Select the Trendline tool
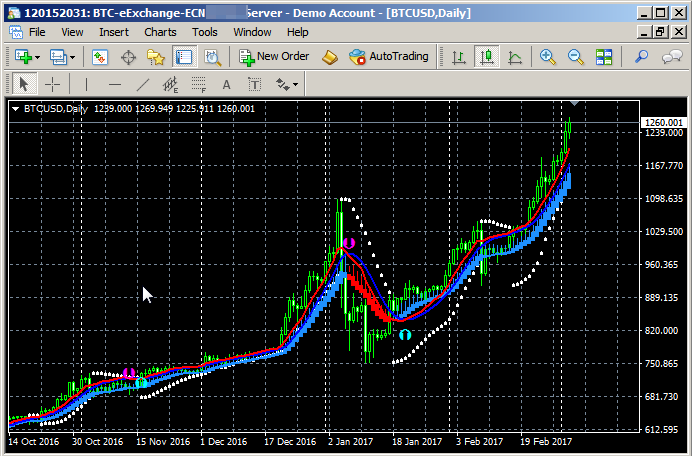Screen dimensions: 692x456 tap(143, 84)
